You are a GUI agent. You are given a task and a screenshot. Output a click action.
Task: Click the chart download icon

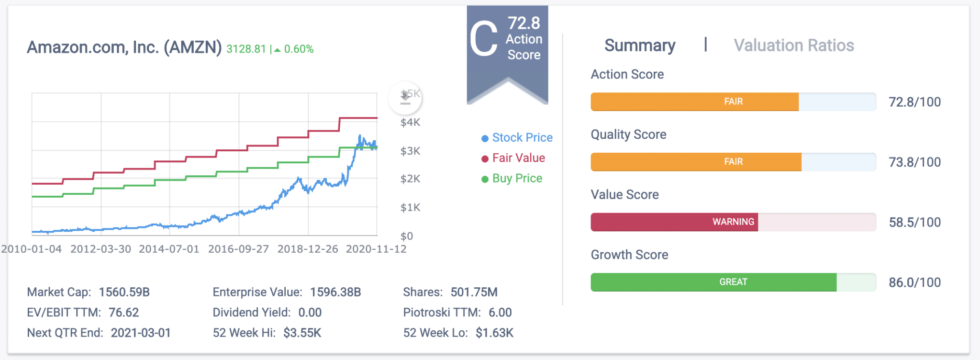[405, 97]
